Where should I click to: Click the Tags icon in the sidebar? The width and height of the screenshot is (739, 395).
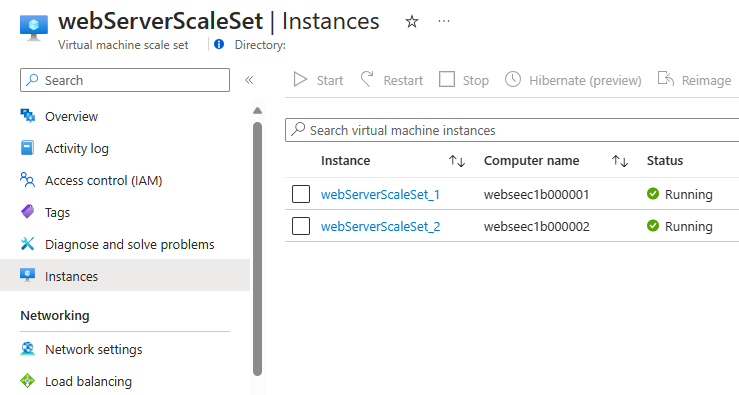(27, 212)
